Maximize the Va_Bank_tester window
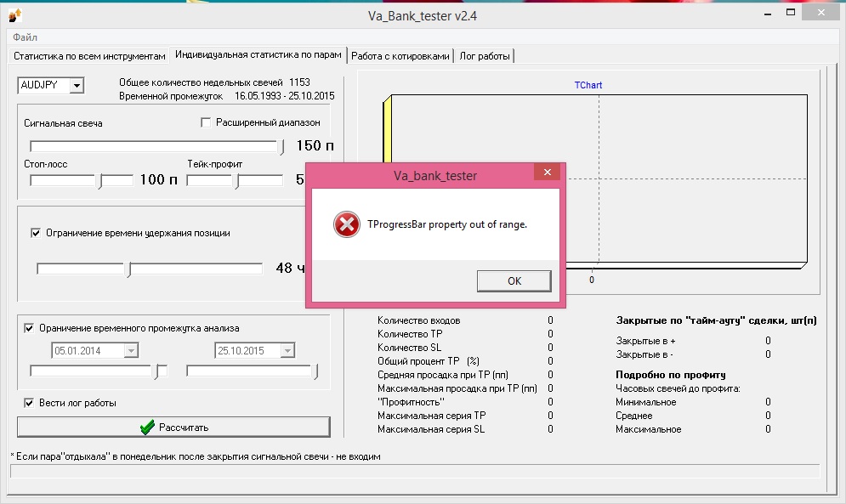846x504 pixels. [791, 13]
